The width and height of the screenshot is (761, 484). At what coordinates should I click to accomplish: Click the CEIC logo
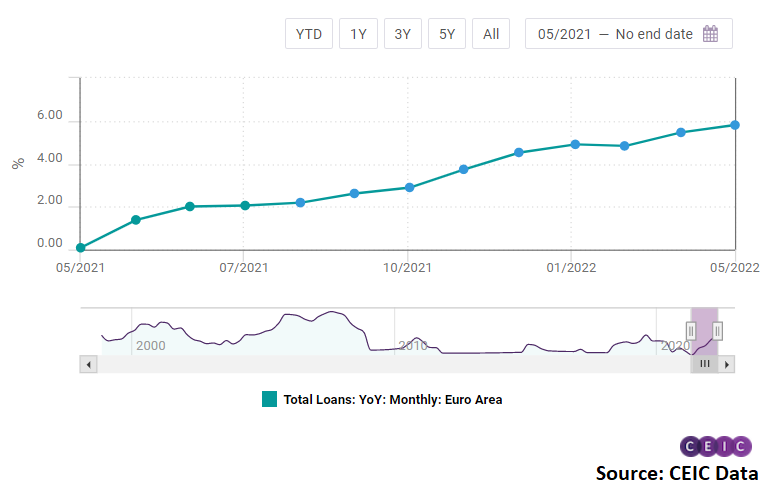coord(715,447)
